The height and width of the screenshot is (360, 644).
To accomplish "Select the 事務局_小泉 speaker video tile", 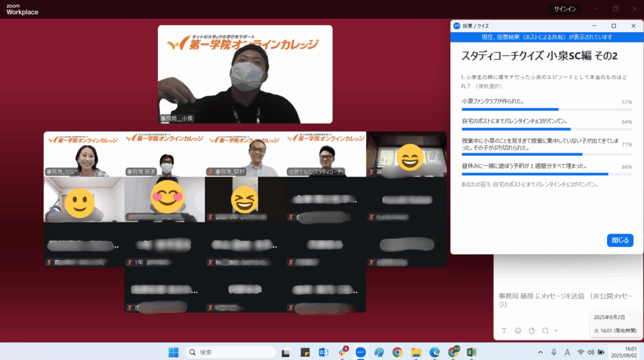I will pos(245,74).
